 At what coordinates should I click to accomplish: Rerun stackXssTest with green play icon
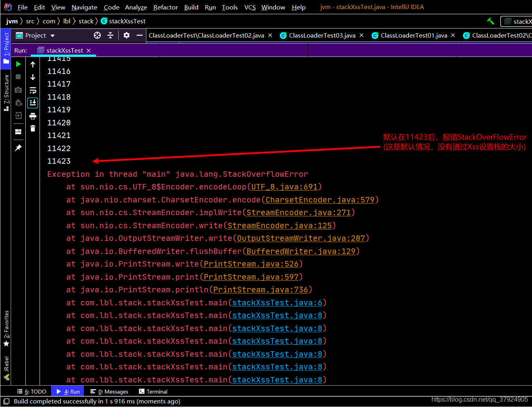click(18, 64)
